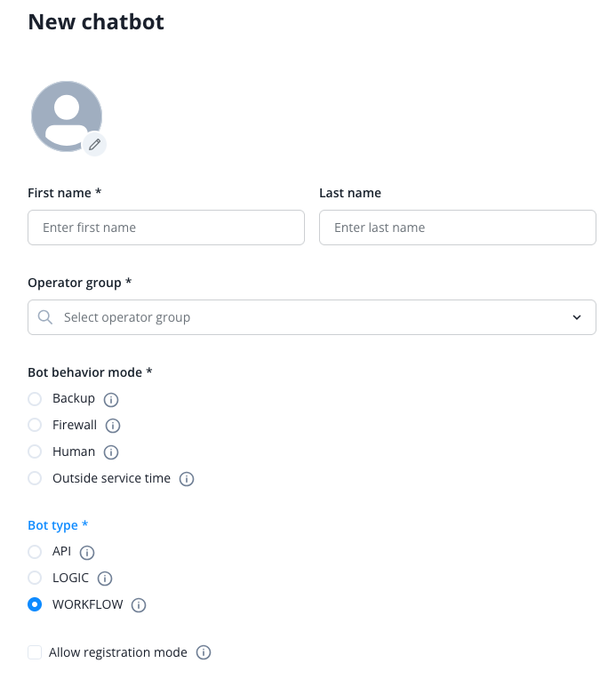This screenshot has width=616, height=679.
Task: Click info icon beside Human mode
Action: point(111,452)
